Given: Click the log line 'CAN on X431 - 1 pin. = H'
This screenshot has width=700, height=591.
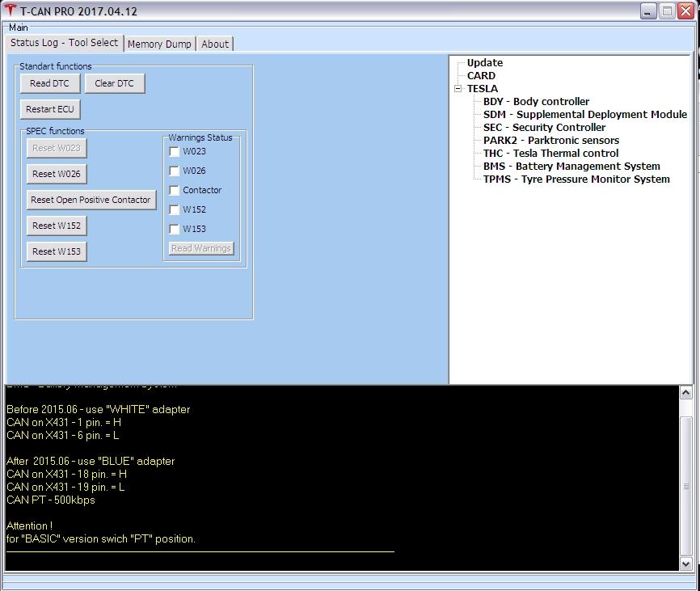Looking at the screenshot, I should pyautogui.click(x=64, y=423).
